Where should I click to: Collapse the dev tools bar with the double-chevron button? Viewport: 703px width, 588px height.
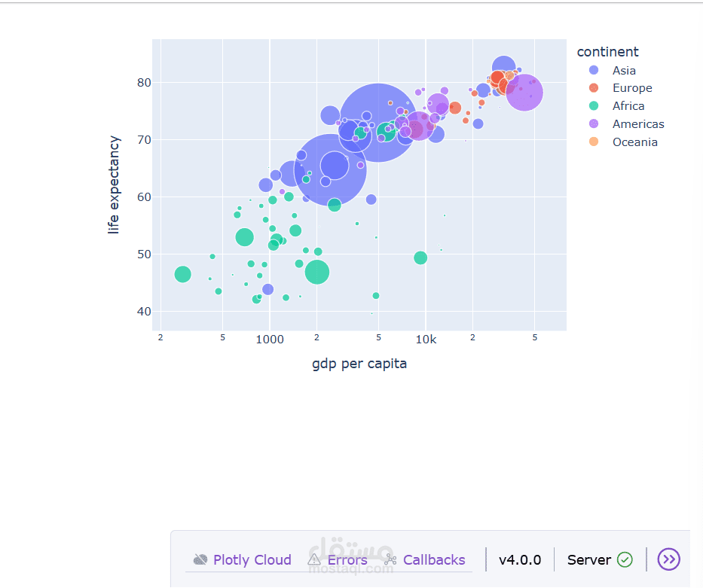[x=668, y=560]
